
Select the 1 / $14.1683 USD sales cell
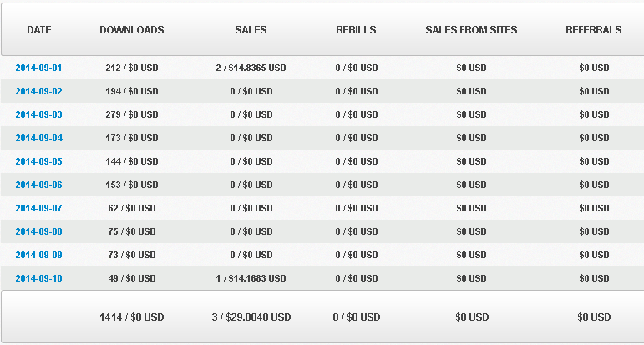(251, 278)
